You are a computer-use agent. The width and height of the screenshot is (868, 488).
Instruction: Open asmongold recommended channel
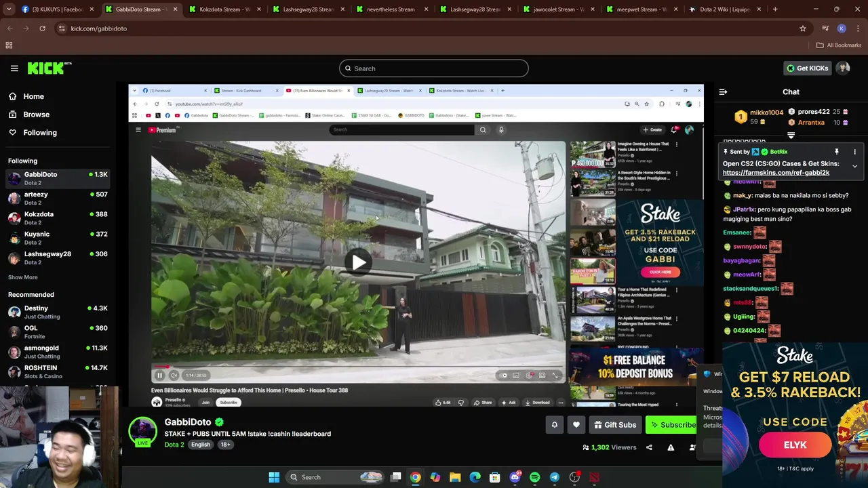(58, 352)
